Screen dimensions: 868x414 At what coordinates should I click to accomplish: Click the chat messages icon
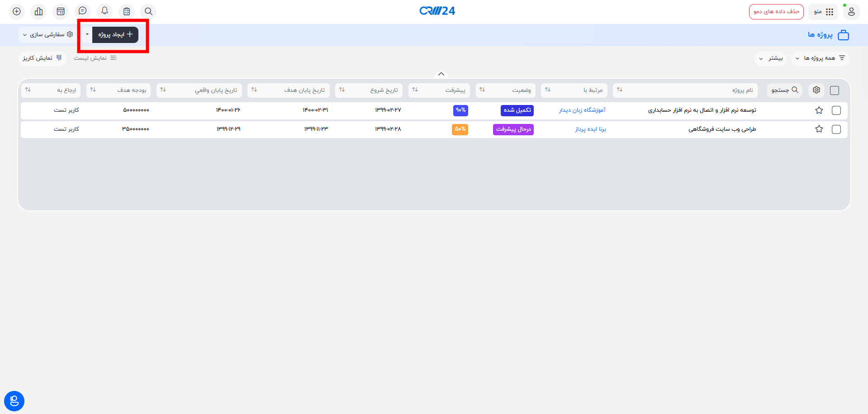[82, 11]
